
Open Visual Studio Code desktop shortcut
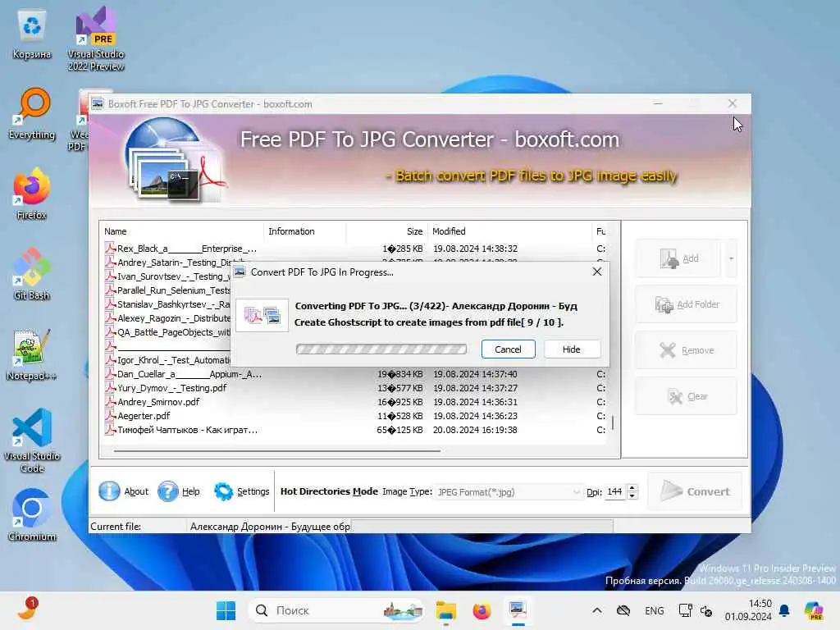point(32,441)
